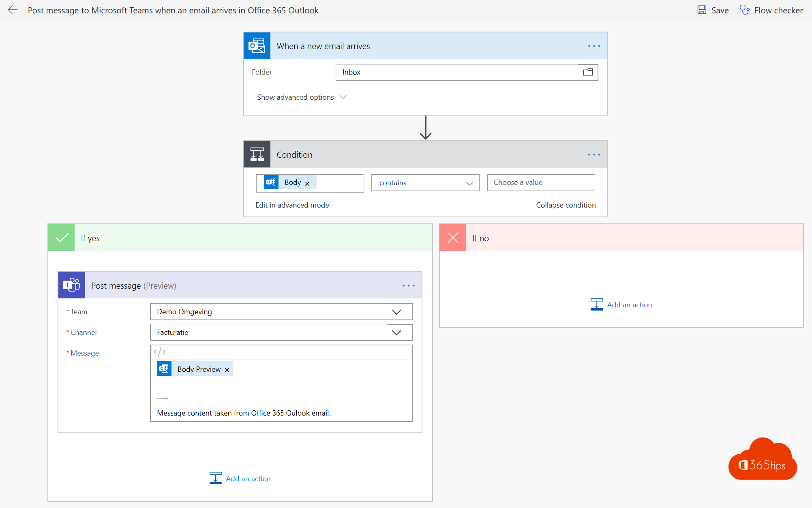This screenshot has height=508, width=812.
Task: Expand Show advanced options
Action: tap(302, 97)
